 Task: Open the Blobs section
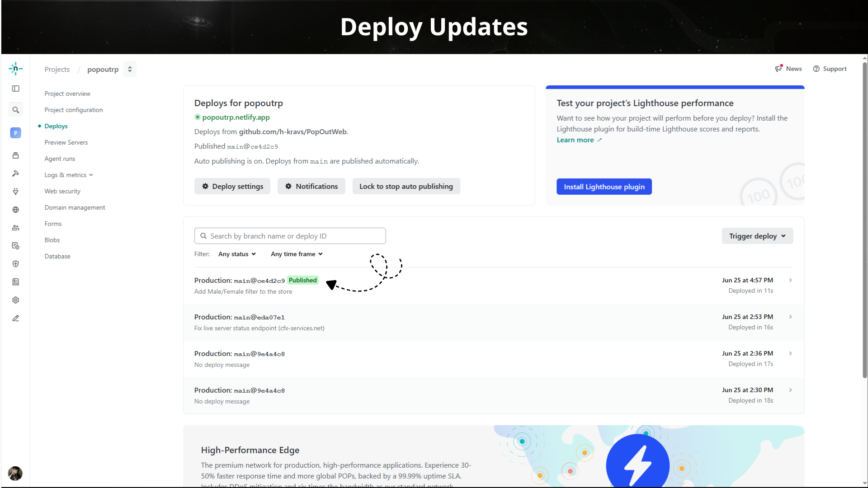coord(52,240)
